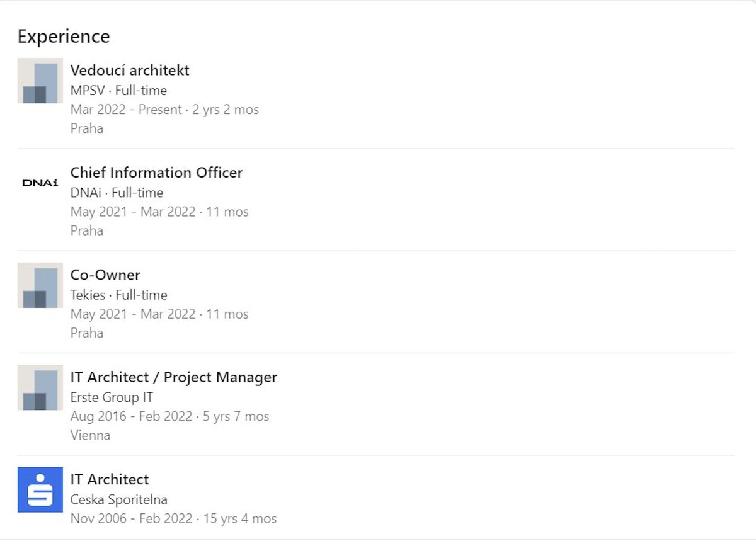This screenshot has height=546, width=756.
Task: Click the Erste Group IT logo placeholder
Action: pos(40,388)
